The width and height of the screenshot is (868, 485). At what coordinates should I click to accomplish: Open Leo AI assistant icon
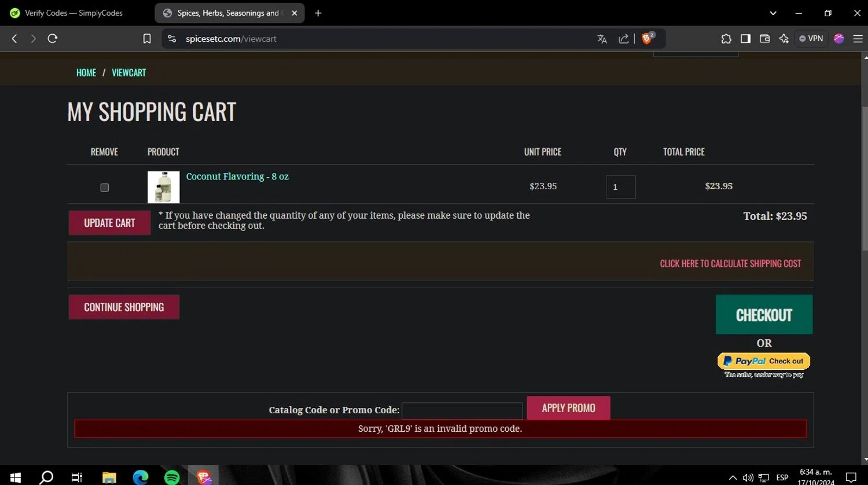pos(784,39)
